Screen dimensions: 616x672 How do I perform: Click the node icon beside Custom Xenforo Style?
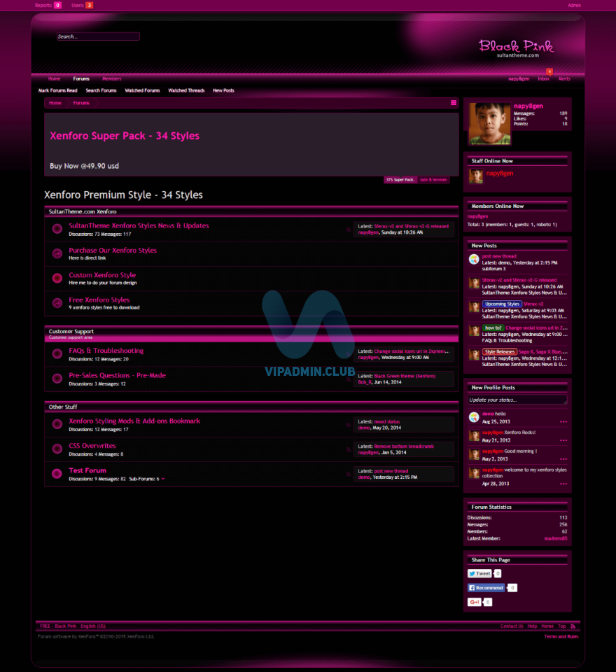click(x=57, y=278)
